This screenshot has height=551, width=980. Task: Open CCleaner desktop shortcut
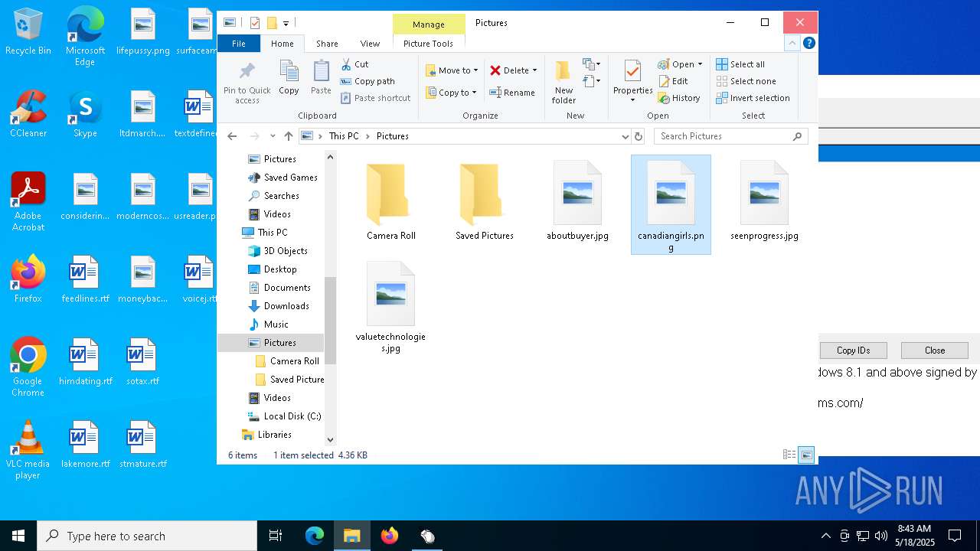(28, 115)
